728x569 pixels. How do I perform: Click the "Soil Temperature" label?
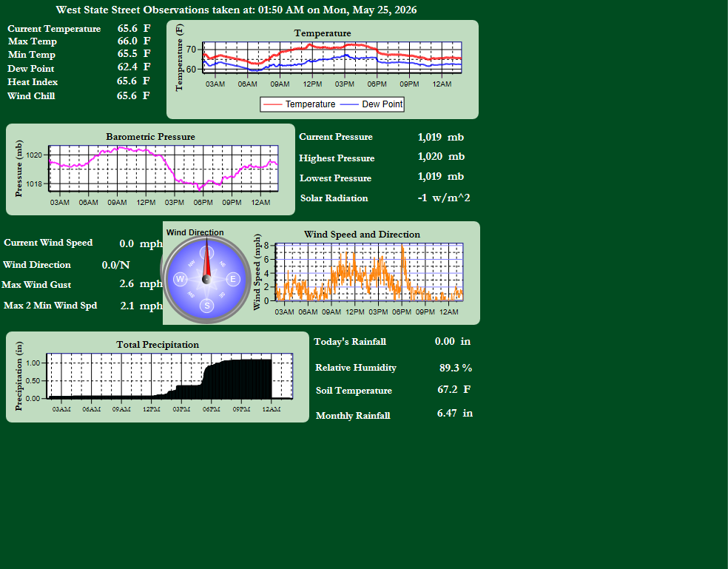pos(354,390)
